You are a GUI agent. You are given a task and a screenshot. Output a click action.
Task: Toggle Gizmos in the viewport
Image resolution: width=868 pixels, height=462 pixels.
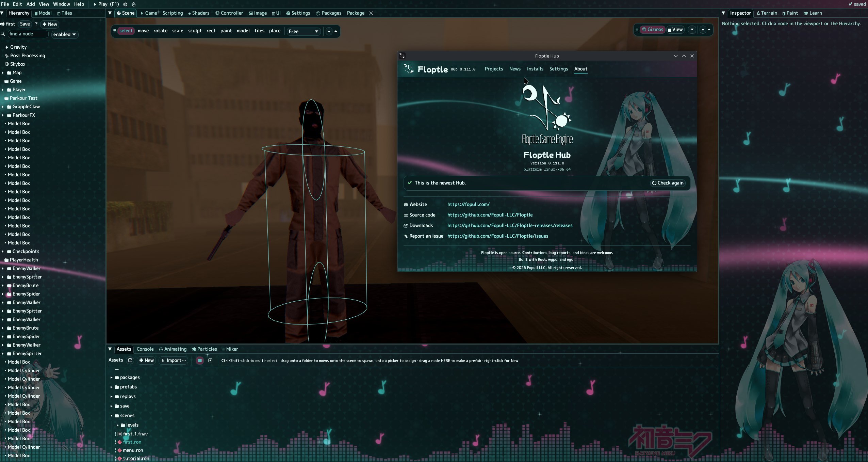tap(652, 30)
